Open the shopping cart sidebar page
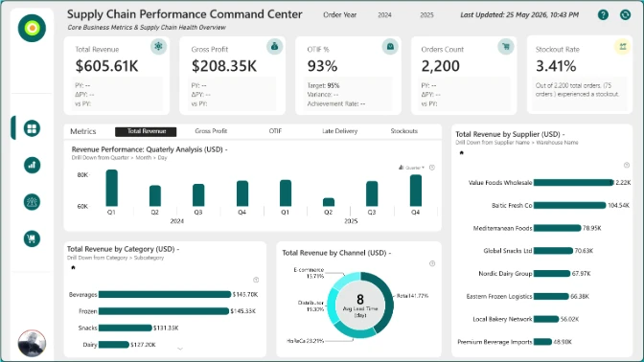 (x=32, y=238)
